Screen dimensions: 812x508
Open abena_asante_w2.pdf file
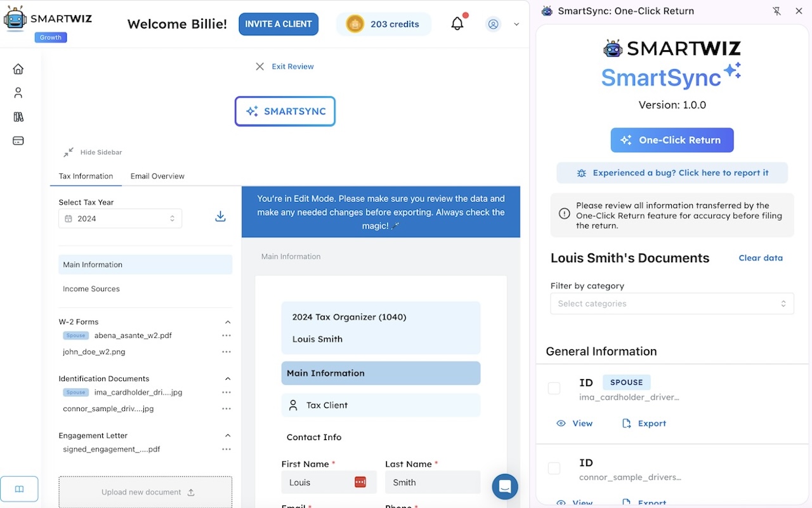[133, 335]
